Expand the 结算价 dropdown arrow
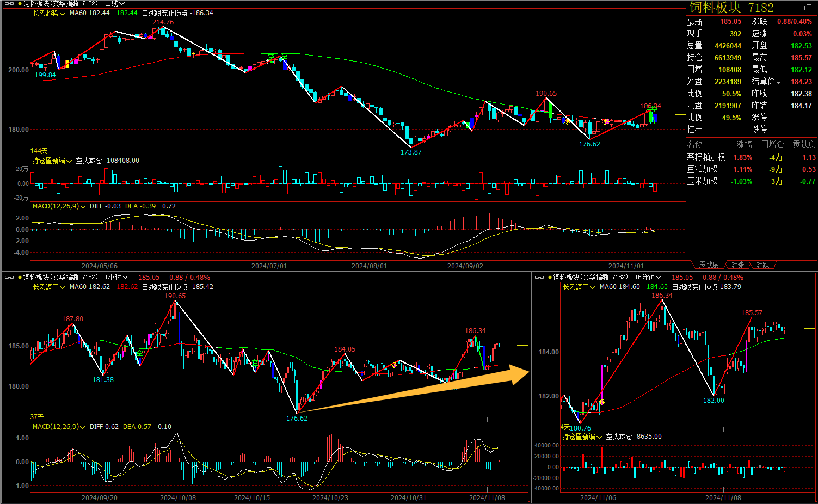The height and width of the screenshot is (504, 818). point(778,82)
